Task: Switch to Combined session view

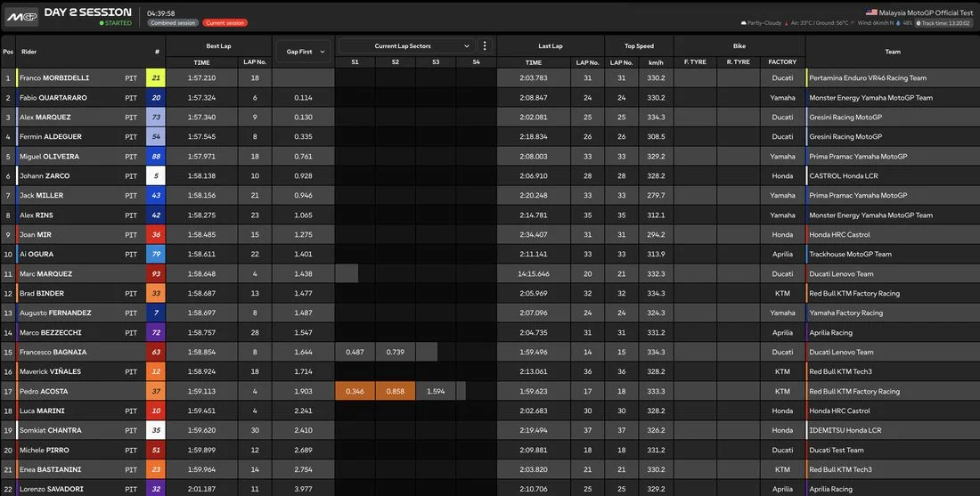Action: pos(173,22)
